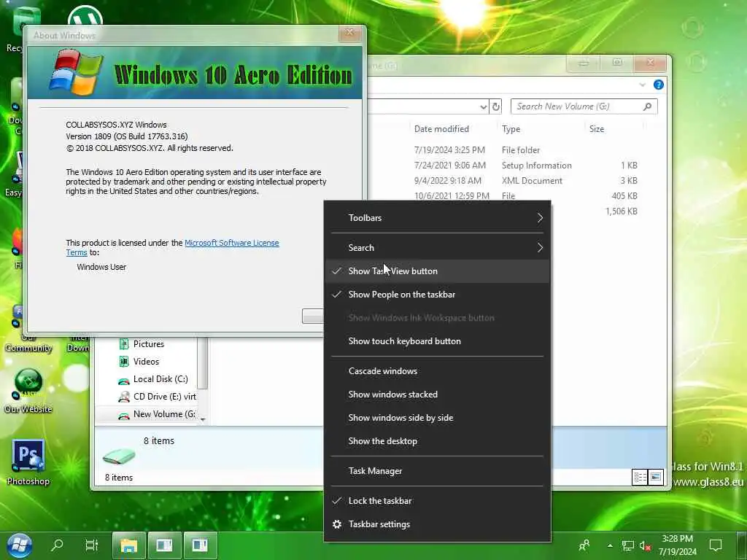The image size is (747, 560).
Task: Click the network icon in the tray
Action: tap(627, 545)
